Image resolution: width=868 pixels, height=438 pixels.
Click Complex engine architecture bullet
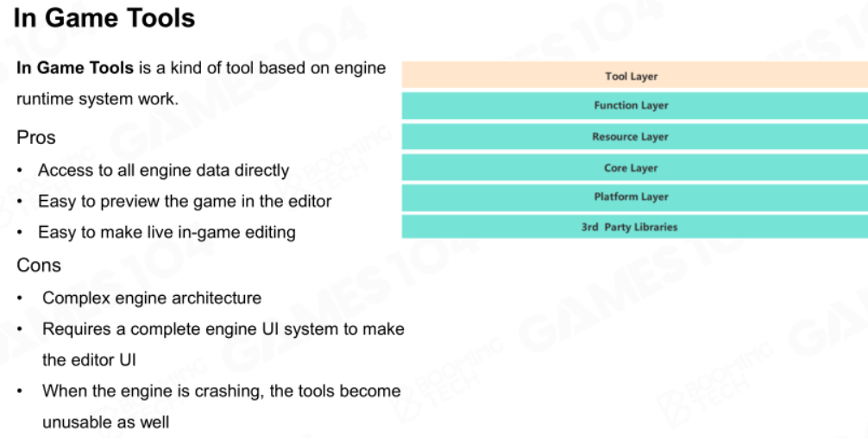[x=152, y=298]
